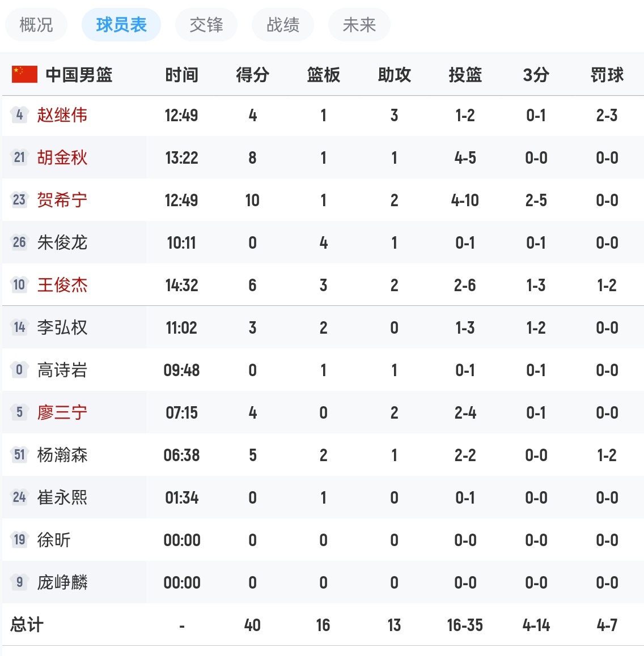Open player 崔永熙
This screenshot has width=644, height=656.
tap(62, 497)
